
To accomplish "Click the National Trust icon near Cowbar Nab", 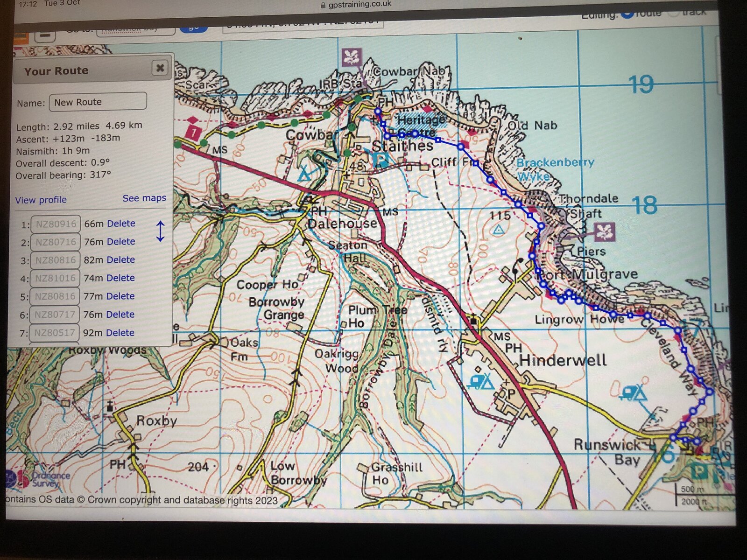I will click(x=352, y=58).
